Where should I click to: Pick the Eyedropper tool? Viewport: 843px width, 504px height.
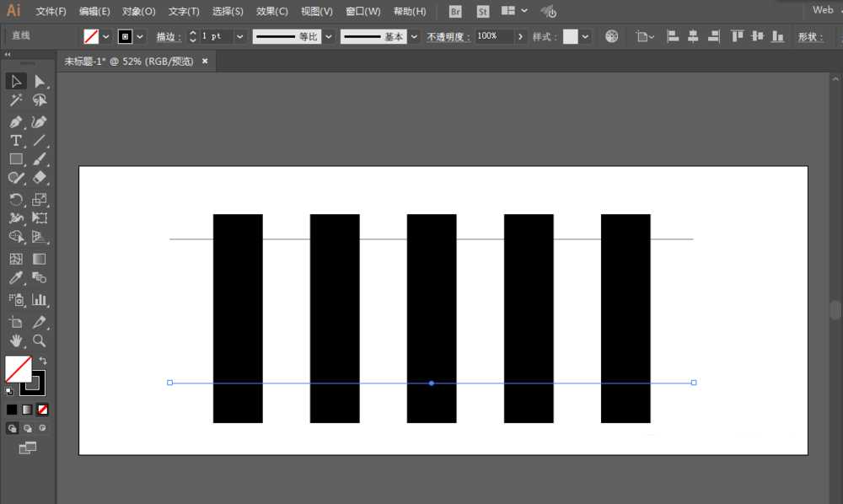(x=16, y=278)
